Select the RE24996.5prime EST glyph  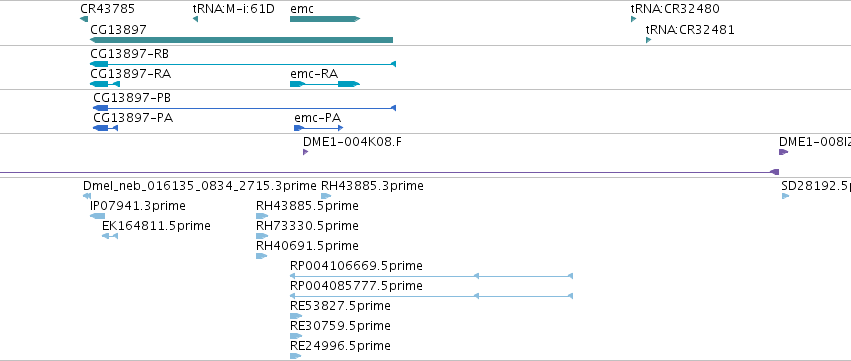[295, 356]
